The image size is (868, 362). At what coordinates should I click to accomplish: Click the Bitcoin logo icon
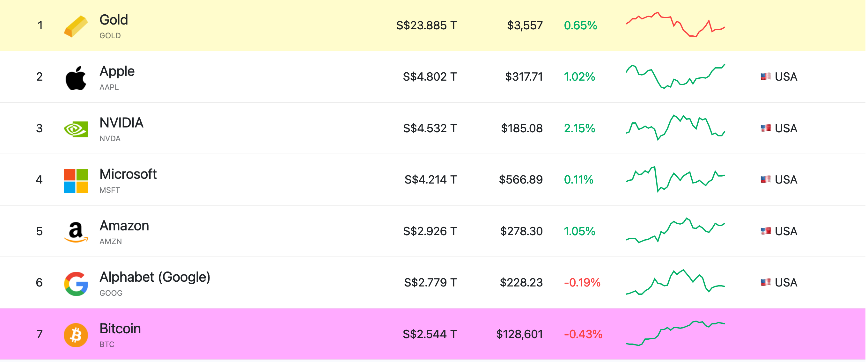click(x=76, y=335)
